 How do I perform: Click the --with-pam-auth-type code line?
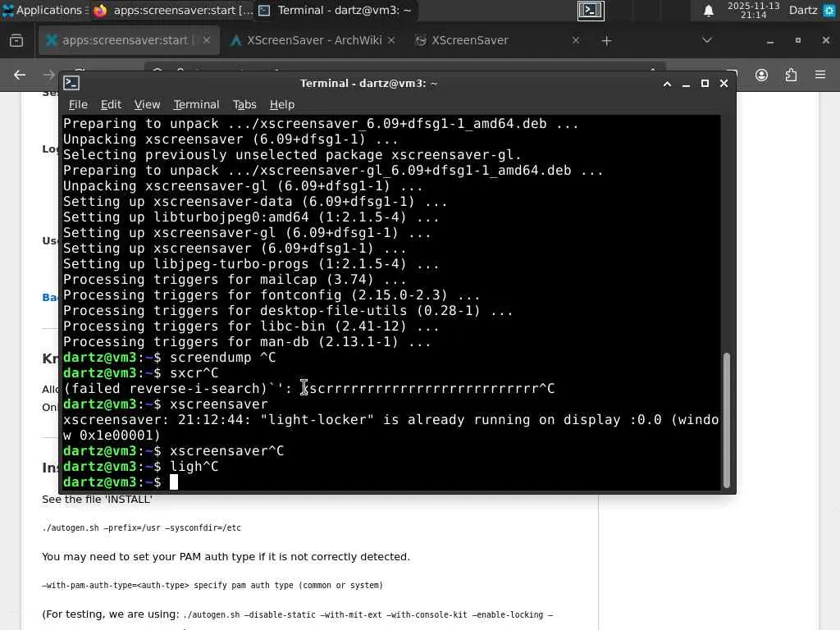(212, 585)
